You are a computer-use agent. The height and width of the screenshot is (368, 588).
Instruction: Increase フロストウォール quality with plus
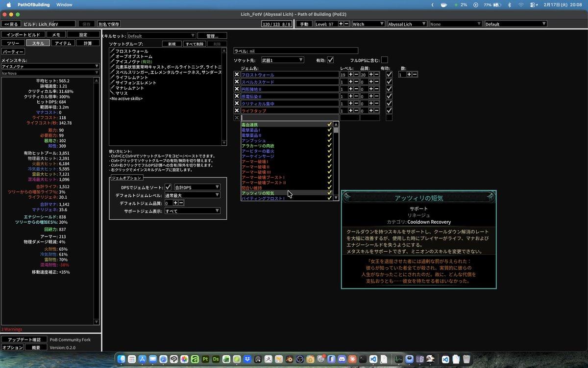(371, 75)
